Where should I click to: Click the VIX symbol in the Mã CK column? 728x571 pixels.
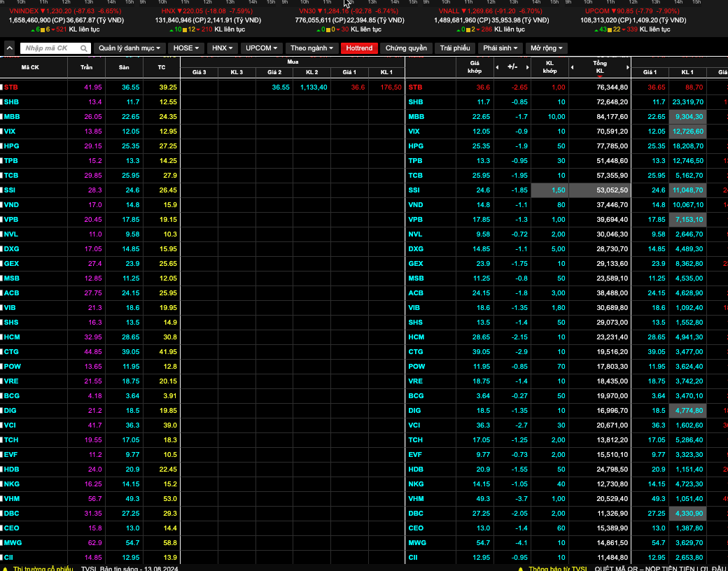click(x=10, y=132)
